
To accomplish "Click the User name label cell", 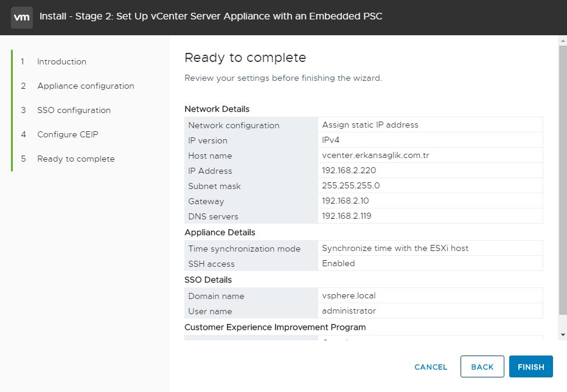I will tap(251, 311).
